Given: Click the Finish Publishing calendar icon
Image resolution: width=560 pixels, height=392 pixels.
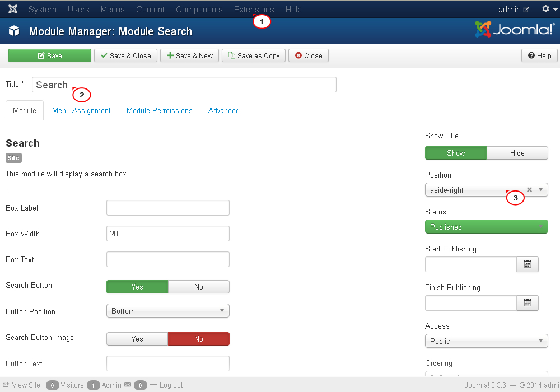Looking at the screenshot, I should coord(527,303).
